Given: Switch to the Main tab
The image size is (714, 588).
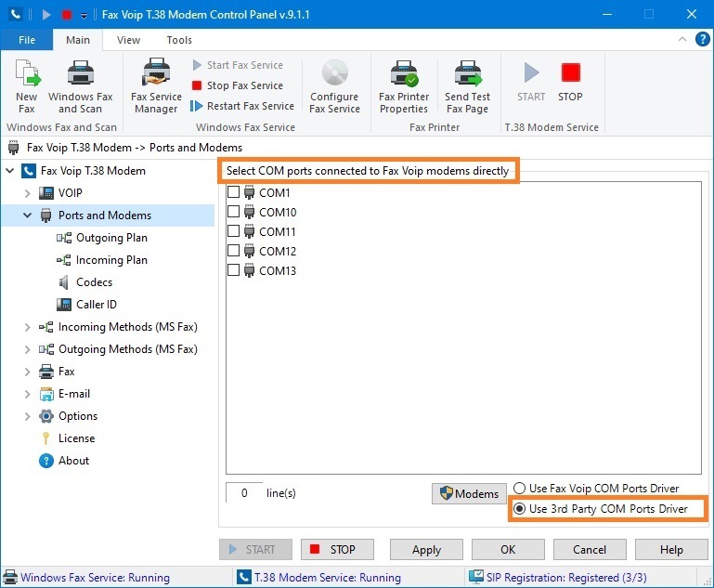Looking at the screenshot, I should [78, 40].
